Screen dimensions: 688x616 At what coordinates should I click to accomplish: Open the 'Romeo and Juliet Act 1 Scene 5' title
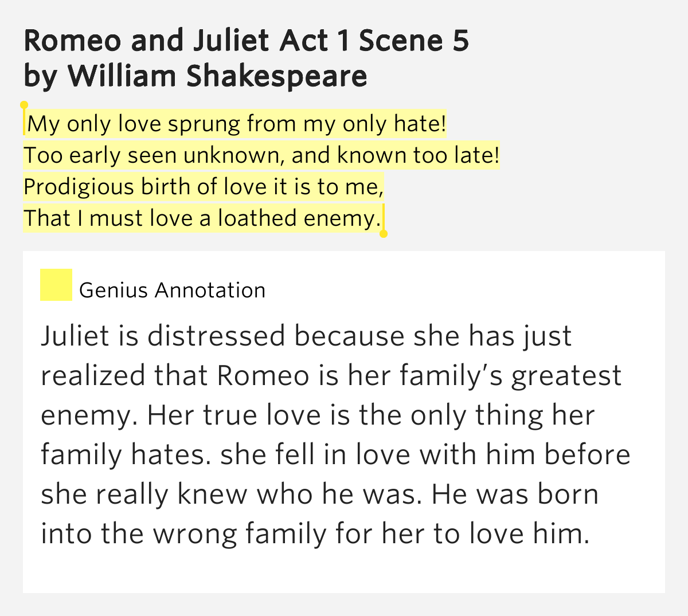click(x=247, y=41)
